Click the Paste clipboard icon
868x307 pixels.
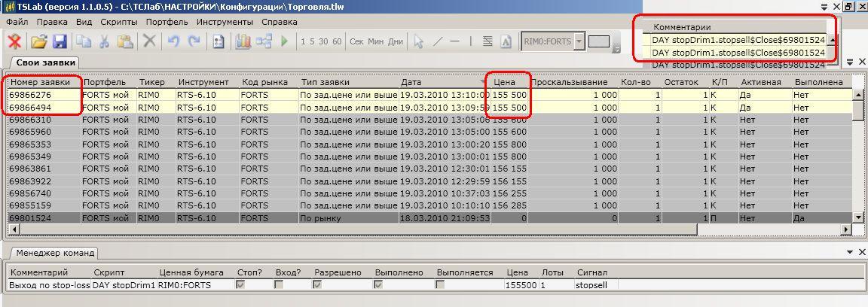[125, 41]
